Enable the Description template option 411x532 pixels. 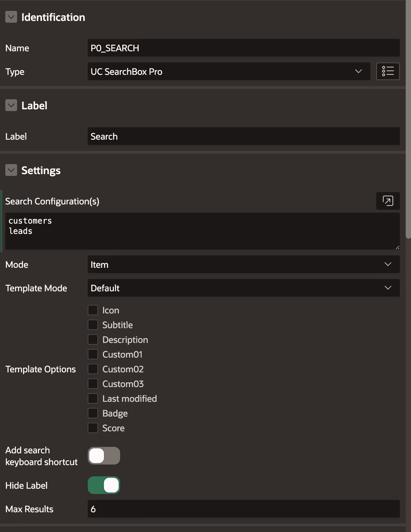pos(93,340)
